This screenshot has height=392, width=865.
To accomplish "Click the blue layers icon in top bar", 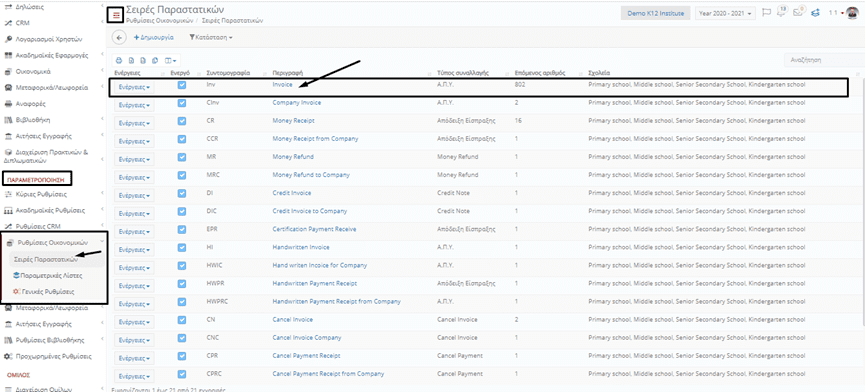I will 815,13.
